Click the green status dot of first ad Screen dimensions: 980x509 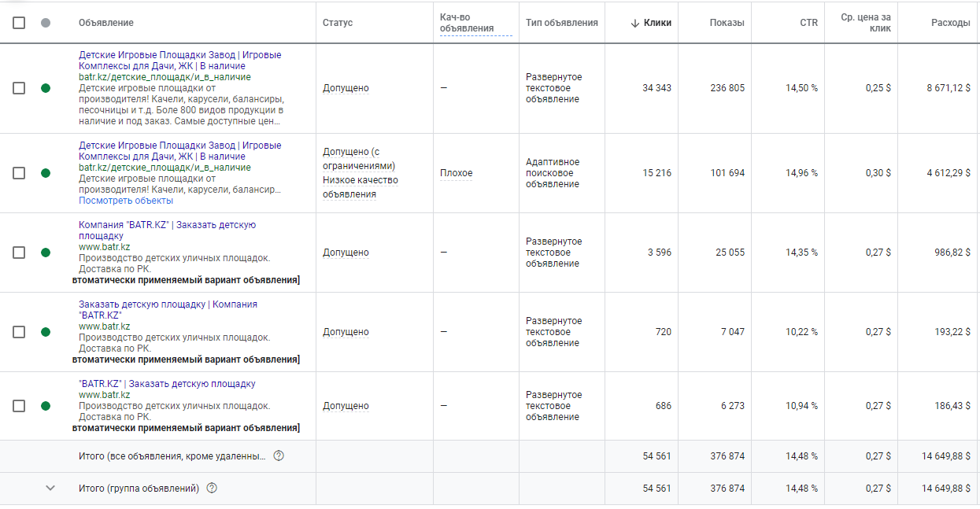coord(45,87)
